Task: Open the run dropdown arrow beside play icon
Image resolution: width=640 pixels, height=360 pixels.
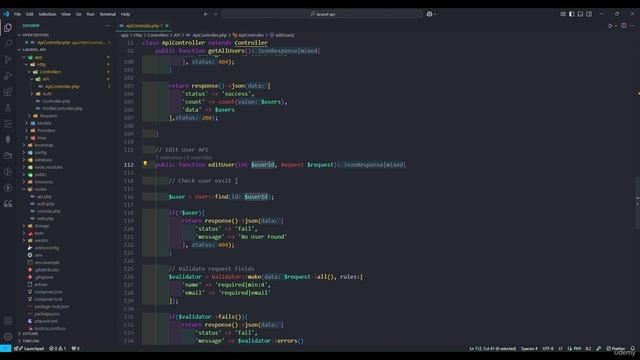Action: point(616,26)
